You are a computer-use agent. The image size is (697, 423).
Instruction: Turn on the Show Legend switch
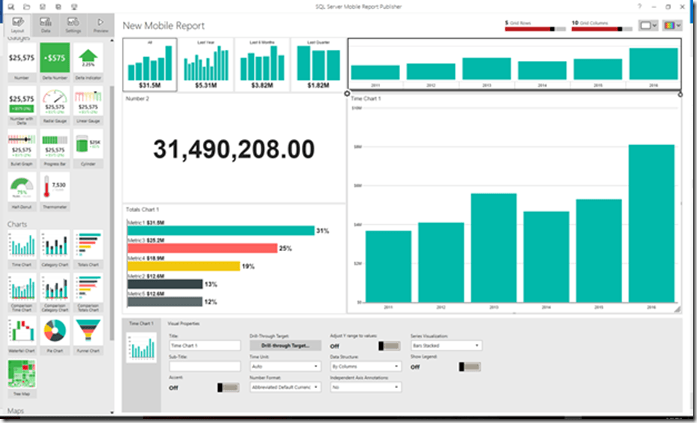470,367
